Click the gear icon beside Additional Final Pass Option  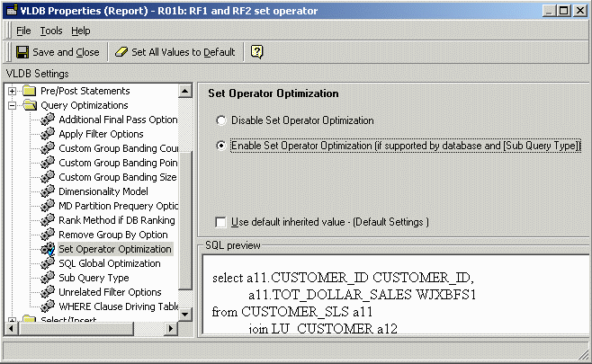[48, 120]
